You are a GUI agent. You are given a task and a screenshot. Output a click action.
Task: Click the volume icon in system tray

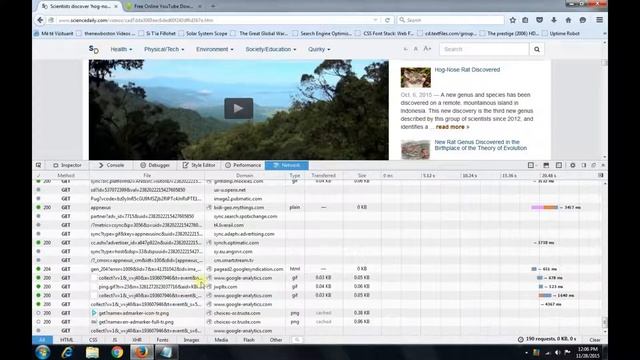coord(557,353)
